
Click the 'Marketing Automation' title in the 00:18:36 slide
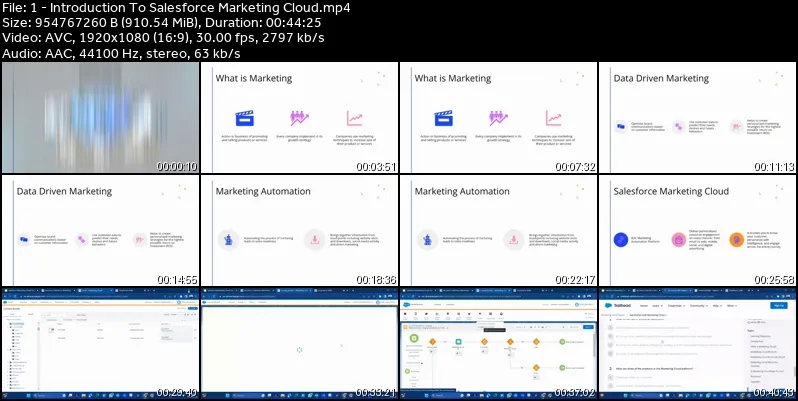tap(263, 191)
